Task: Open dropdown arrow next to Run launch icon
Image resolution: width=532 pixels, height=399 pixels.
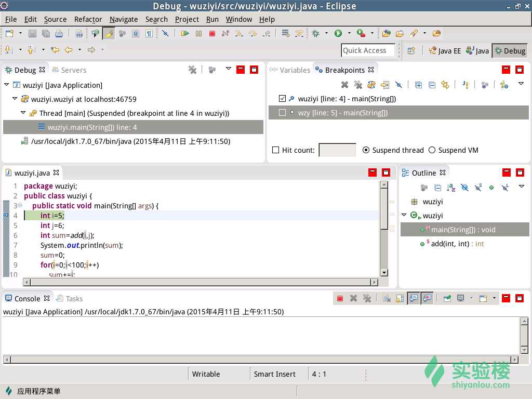Action: point(349,33)
